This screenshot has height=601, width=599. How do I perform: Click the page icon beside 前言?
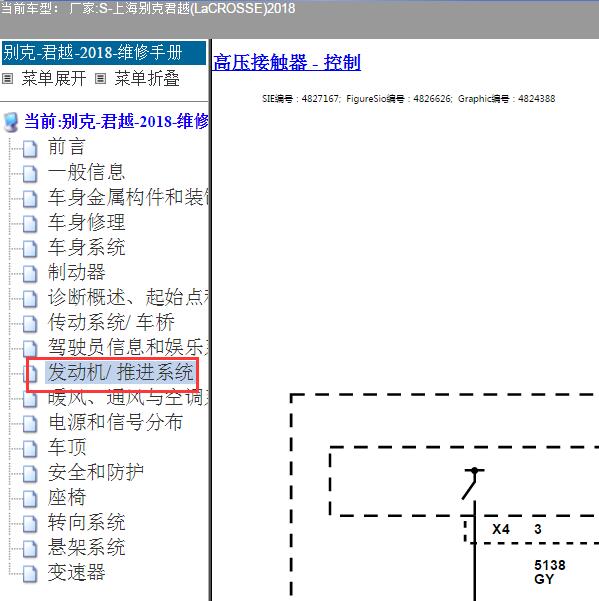[30, 149]
